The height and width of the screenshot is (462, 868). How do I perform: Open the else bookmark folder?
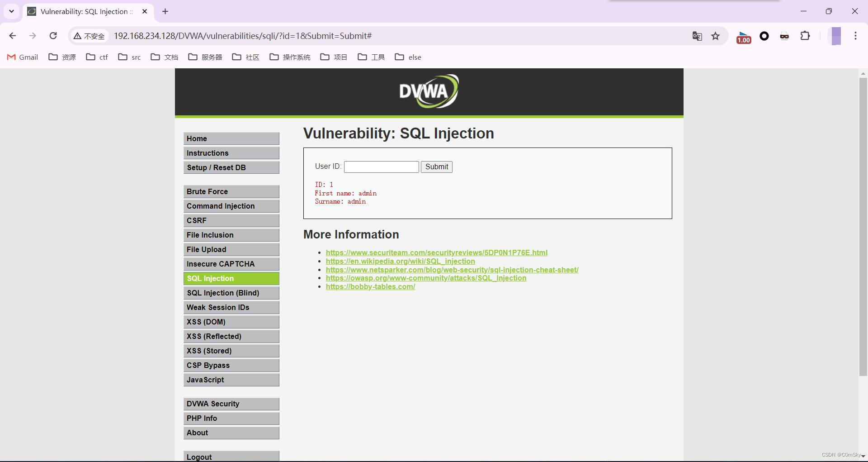(x=408, y=57)
